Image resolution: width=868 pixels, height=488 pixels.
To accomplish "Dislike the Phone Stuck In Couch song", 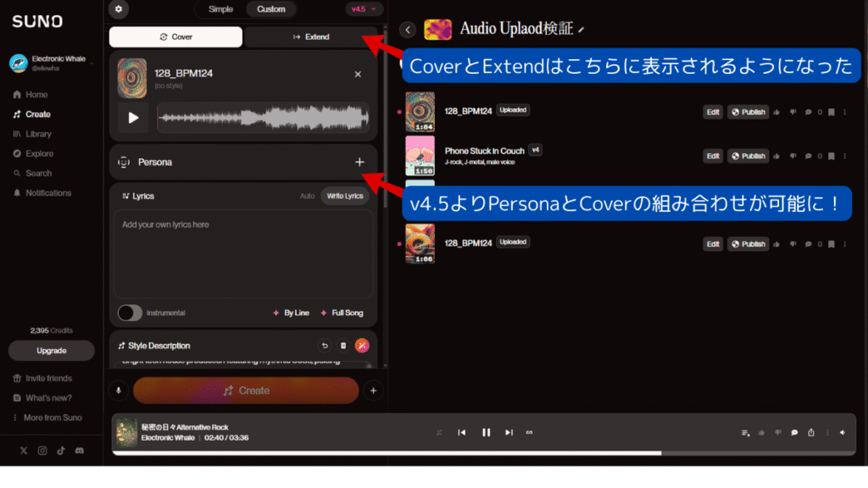I will click(x=793, y=156).
